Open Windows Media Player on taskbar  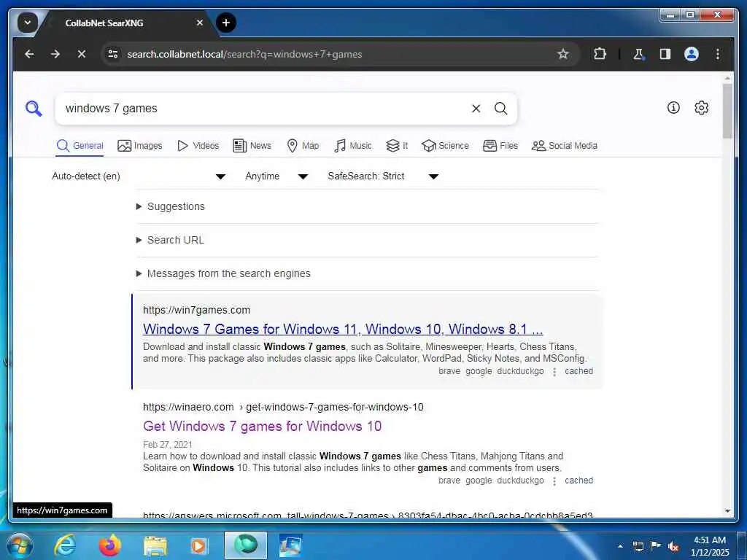[x=199, y=545]
